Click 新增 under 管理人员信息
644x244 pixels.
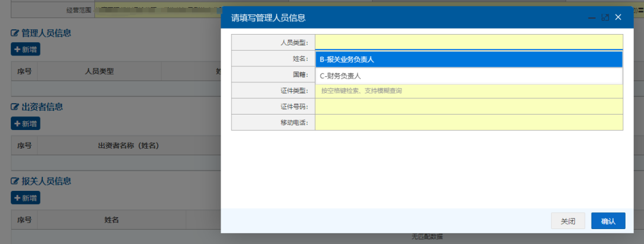coord(26,50)
